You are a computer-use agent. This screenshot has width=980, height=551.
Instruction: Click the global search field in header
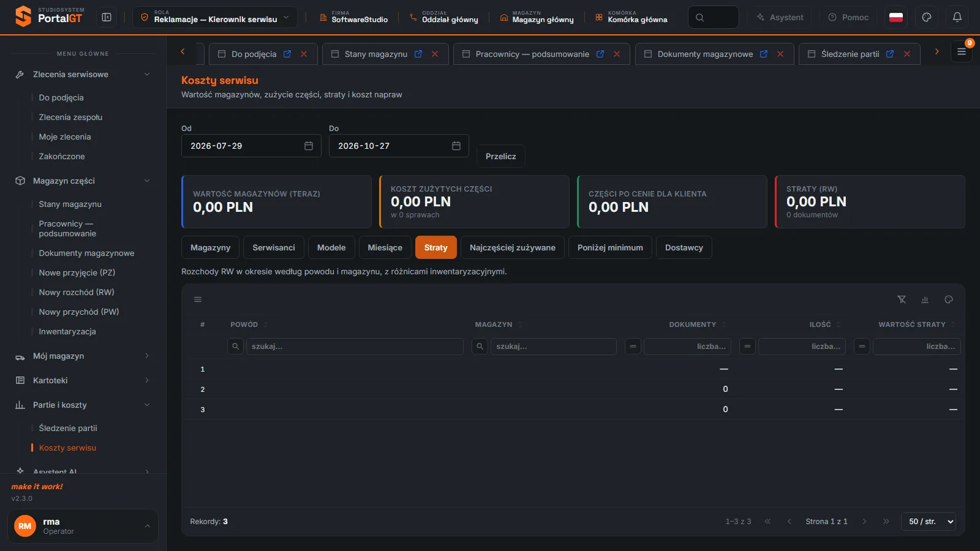(714, 17)
